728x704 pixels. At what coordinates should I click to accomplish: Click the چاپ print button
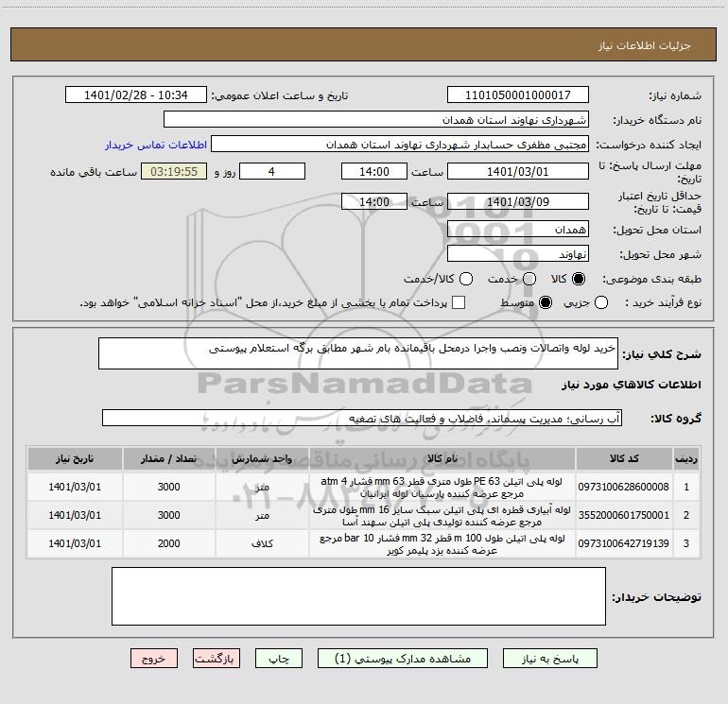click(279, 659)
